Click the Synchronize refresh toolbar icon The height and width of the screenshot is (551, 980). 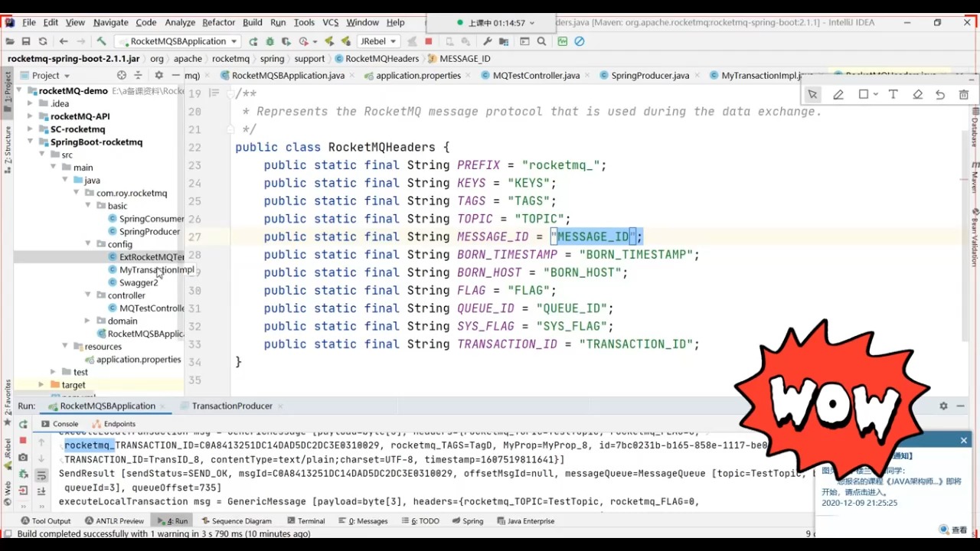(x=43, y=41)
